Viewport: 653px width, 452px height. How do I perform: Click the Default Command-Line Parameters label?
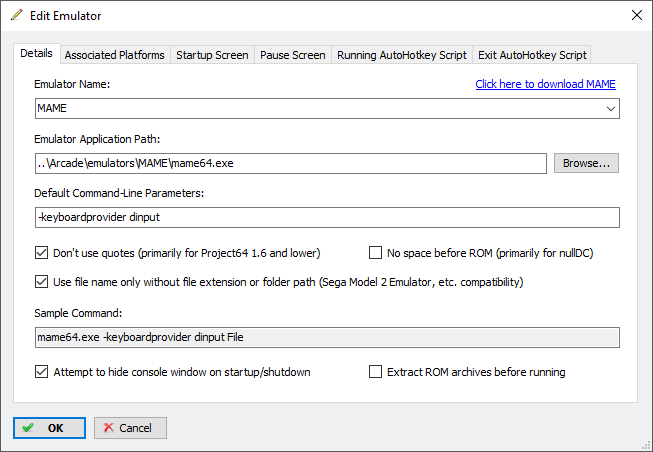pos(119,193)
